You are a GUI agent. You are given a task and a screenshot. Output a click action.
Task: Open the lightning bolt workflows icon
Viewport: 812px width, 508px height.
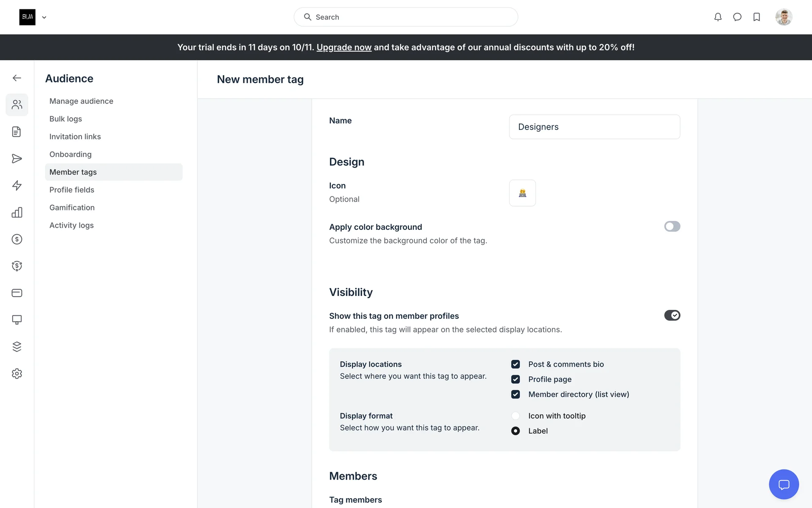click(x=17, y=185)
